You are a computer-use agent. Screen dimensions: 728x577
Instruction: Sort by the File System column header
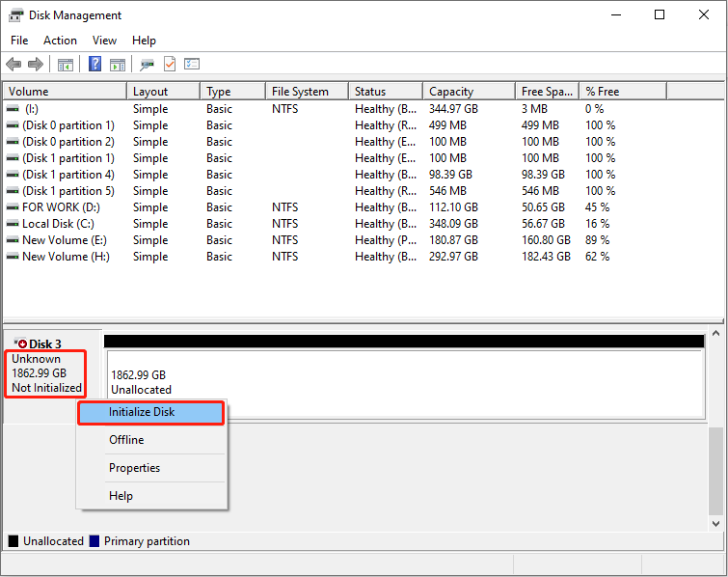(x=308, y=92)
